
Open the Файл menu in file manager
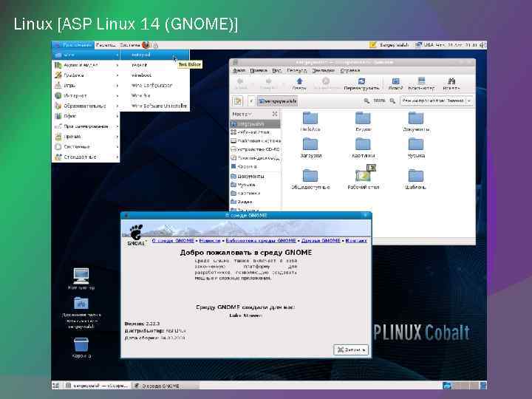(239, 71)
